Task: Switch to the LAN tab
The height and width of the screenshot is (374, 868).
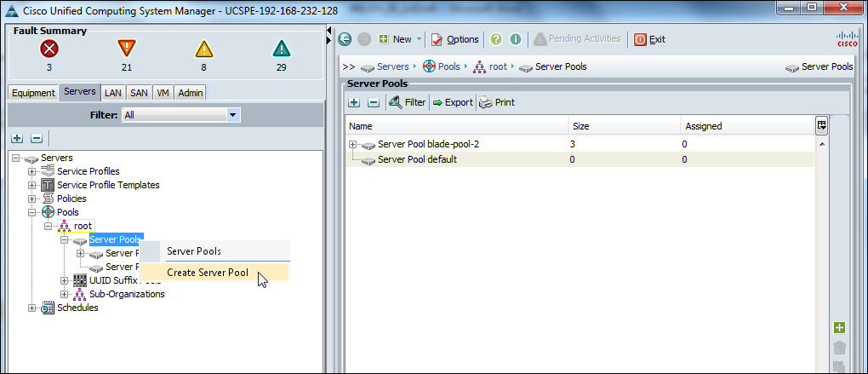Action: tap(113, 93)
